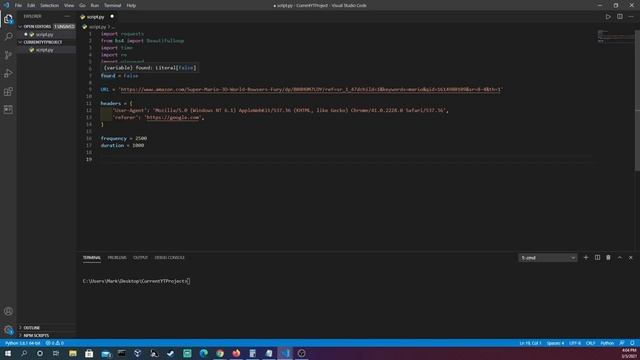Change the UTF-8 encoding setting
640x360 pixels.
click(575, 343)
